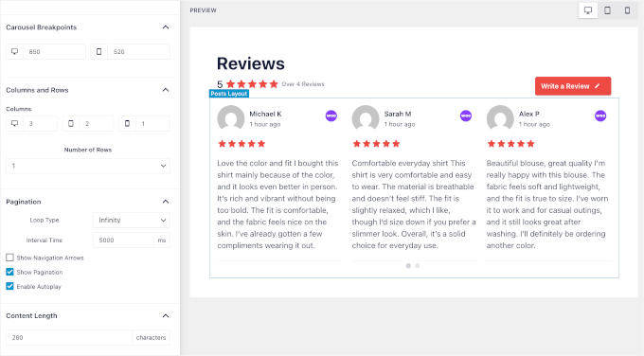The height and width of the screenshot is (356, 644).
Task: Click '1 hour ago' under Sarah M
Action: pos(400,124)
